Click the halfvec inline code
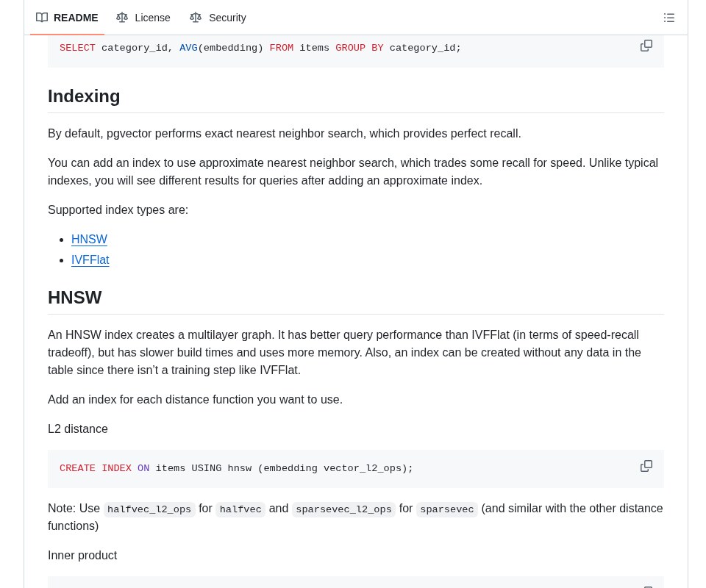Screen dimensions: 706x588 [240, 509]
